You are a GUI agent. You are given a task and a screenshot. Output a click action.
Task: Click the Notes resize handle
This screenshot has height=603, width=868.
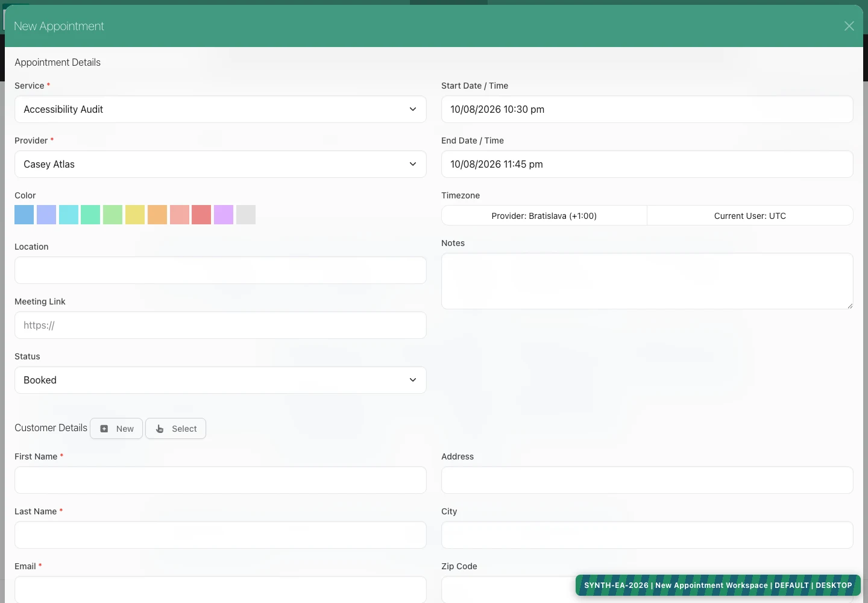[x=850, y=306]
